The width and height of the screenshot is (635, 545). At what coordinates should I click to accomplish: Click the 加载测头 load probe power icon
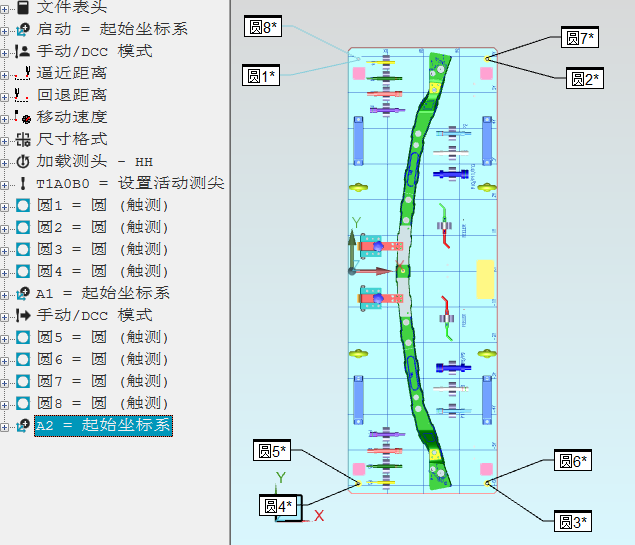point(23,161)
